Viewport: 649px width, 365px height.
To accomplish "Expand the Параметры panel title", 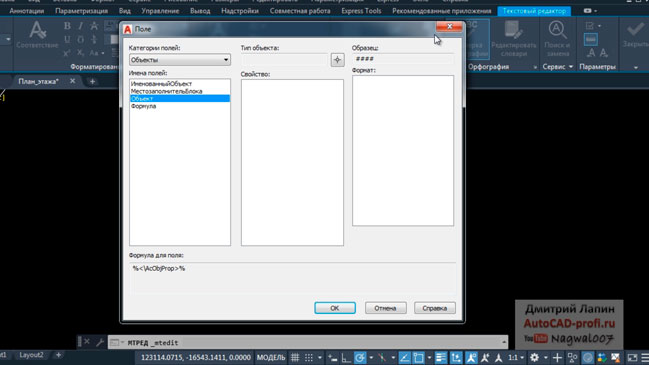I will coord(597,67).
